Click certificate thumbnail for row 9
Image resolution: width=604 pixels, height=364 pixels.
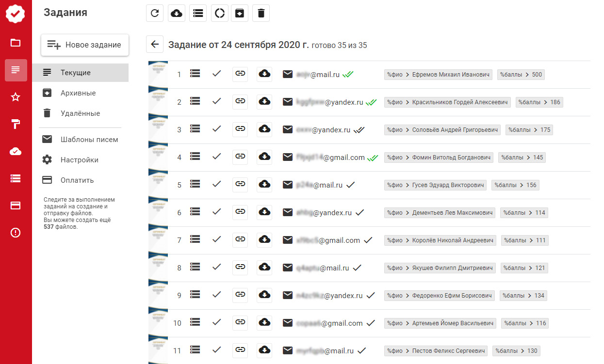click(x=158, y=295)
